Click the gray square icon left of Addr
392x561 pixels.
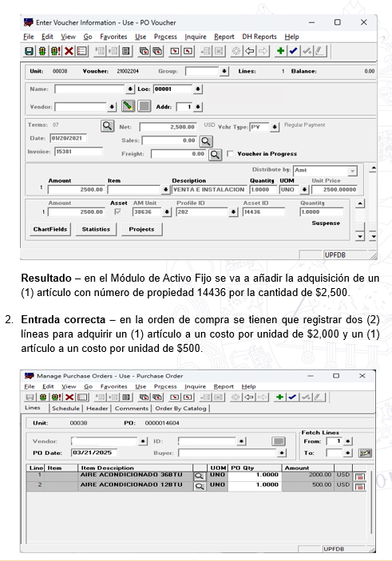(144, 106)
